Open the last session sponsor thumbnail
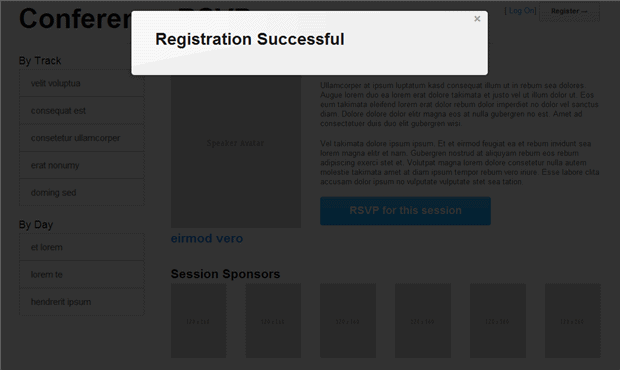620x370 pixels. pyautogui.click(x=573, y=321)
